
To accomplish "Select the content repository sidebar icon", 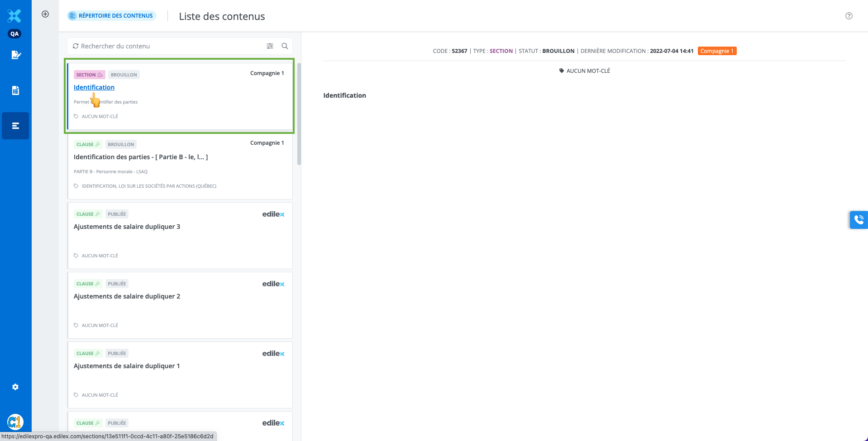I will pos(16,126).
